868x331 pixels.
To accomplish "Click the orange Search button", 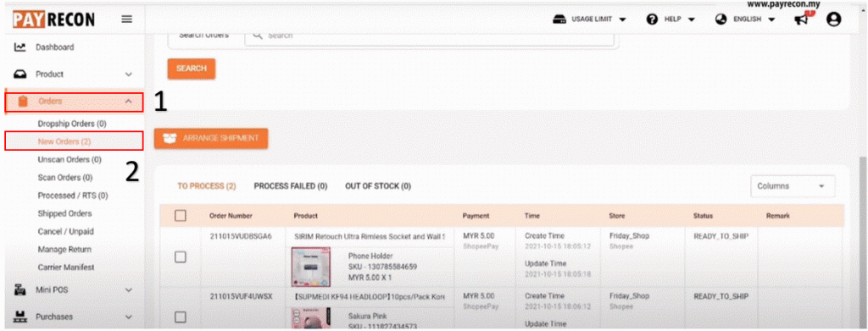I will point(192,69).
